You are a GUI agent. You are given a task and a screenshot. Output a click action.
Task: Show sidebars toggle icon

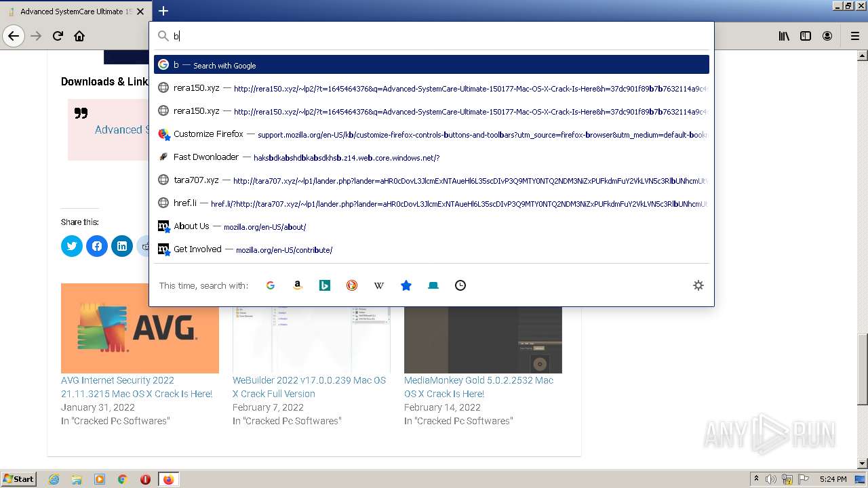coord(806,36)
